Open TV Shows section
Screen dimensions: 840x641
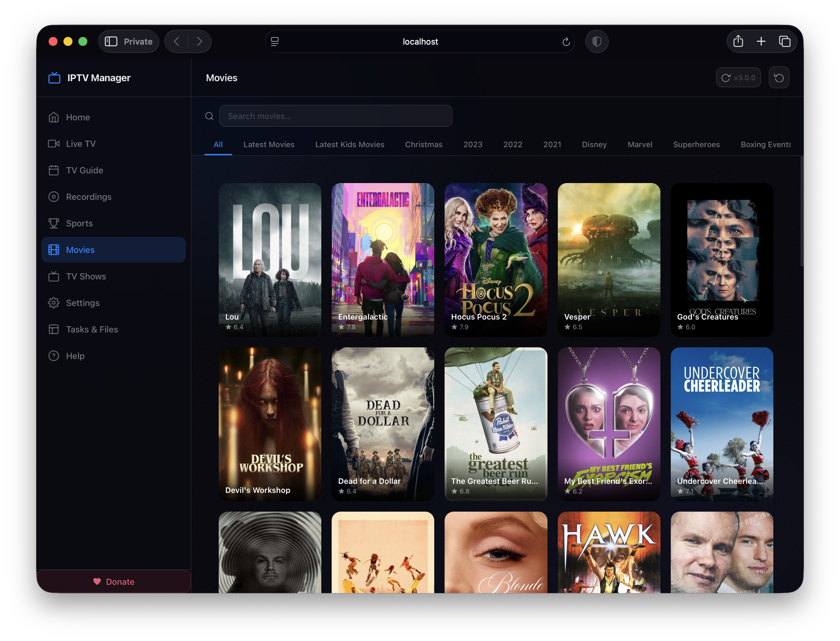click(x=113, y=276)
